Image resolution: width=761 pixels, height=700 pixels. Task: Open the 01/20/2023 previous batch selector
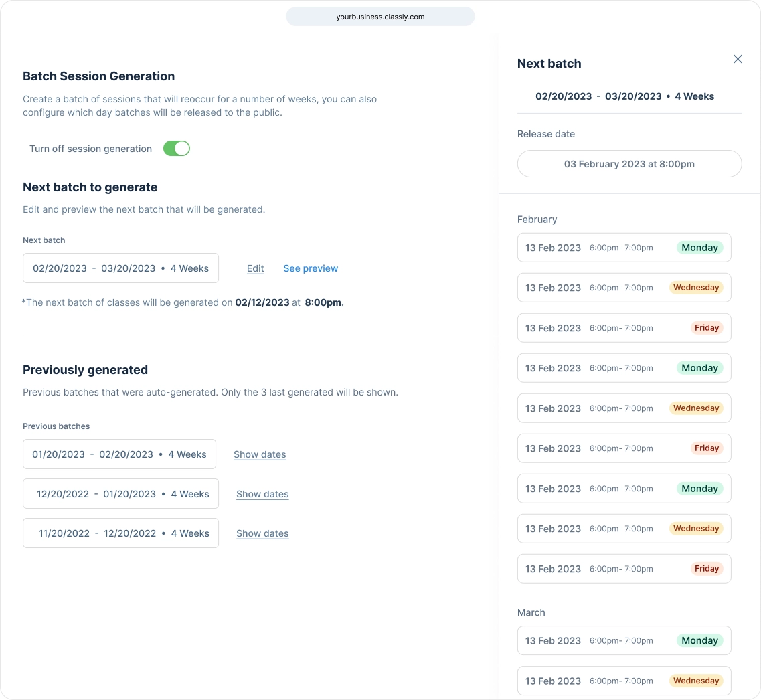pos(119,454)
